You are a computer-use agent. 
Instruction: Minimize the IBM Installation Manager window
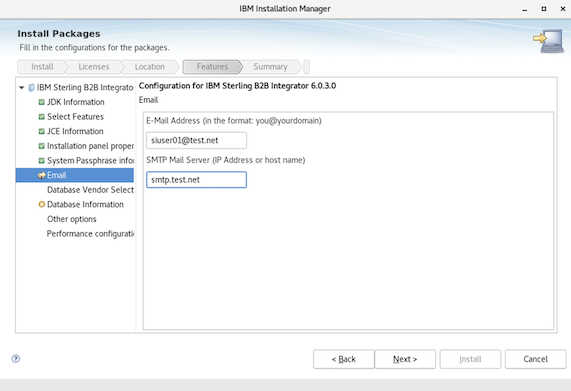525,9
